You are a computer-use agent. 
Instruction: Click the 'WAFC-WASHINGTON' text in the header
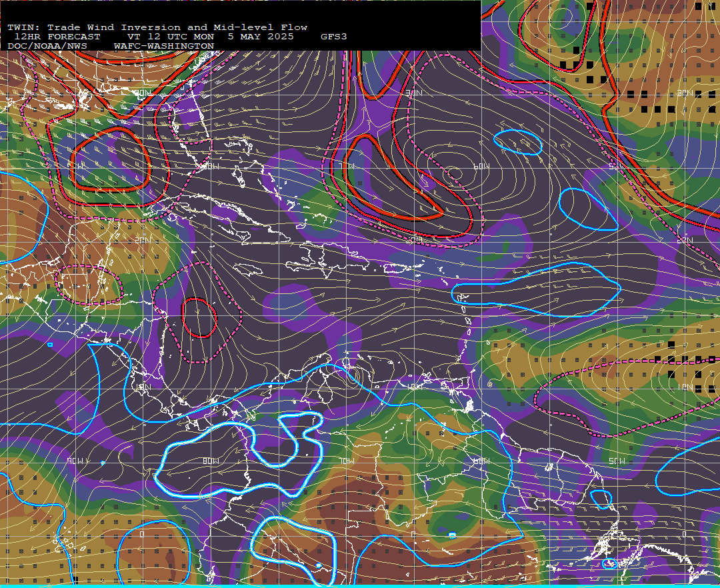click(164, 47)
